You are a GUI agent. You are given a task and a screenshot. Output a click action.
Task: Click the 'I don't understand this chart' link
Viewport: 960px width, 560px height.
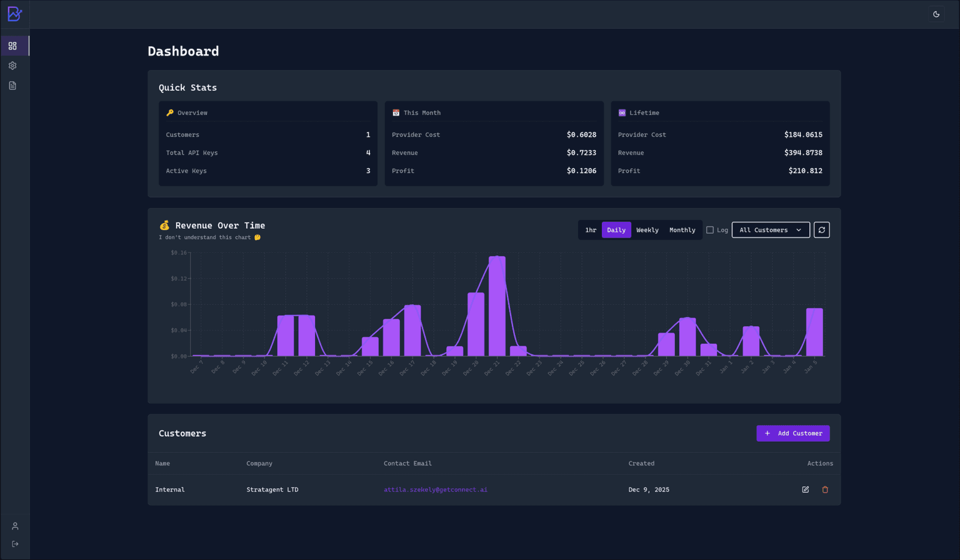(x=209, y=237)
